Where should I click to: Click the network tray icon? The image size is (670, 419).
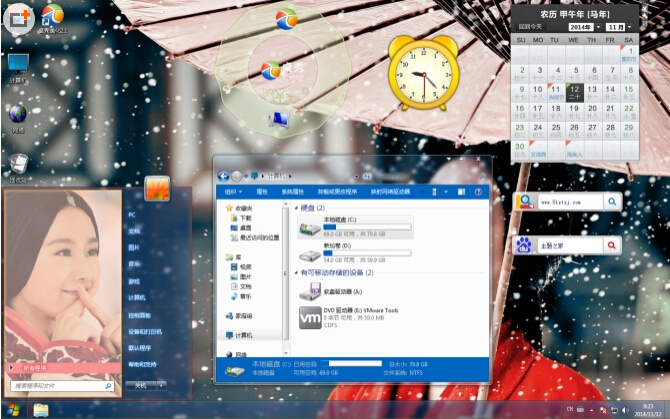tap(614, 410)
